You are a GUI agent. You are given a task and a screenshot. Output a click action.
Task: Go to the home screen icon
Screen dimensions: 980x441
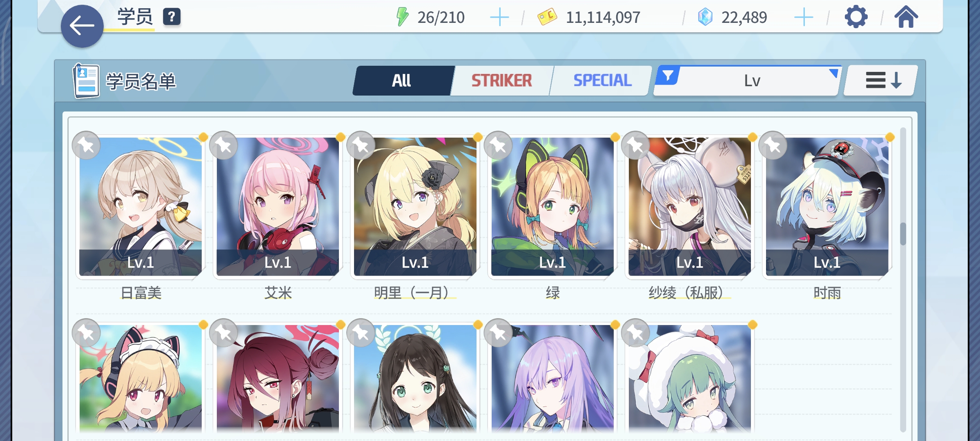[906, 17]
